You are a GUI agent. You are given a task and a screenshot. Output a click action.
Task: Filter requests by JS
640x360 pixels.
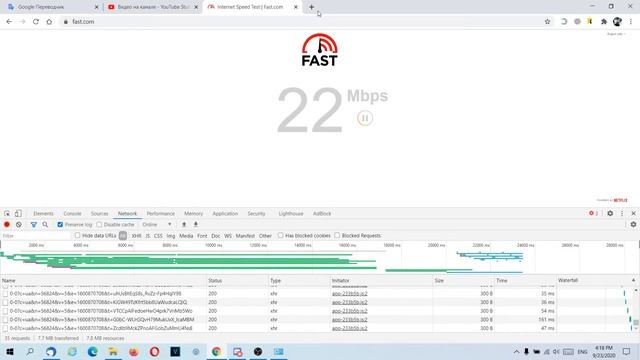click(x=148, y=236)
